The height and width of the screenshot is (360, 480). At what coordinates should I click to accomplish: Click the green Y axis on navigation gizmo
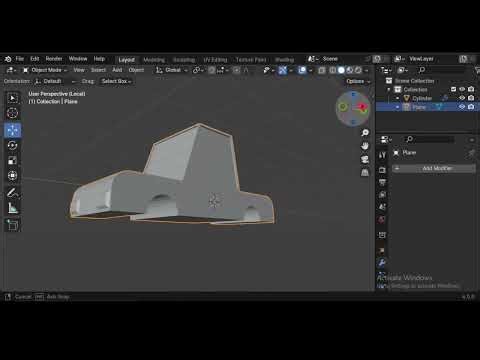[x=343, y=107]
